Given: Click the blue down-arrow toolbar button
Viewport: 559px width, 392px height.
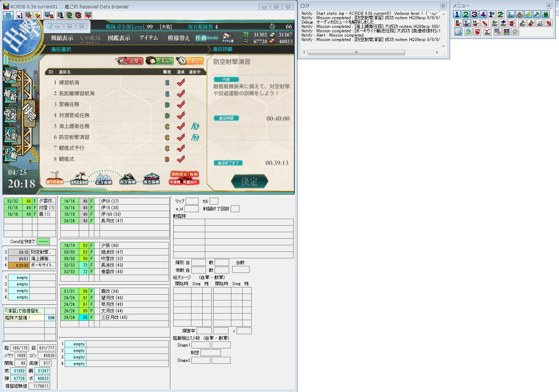Looking at the screenshot, I should (8, 15).
